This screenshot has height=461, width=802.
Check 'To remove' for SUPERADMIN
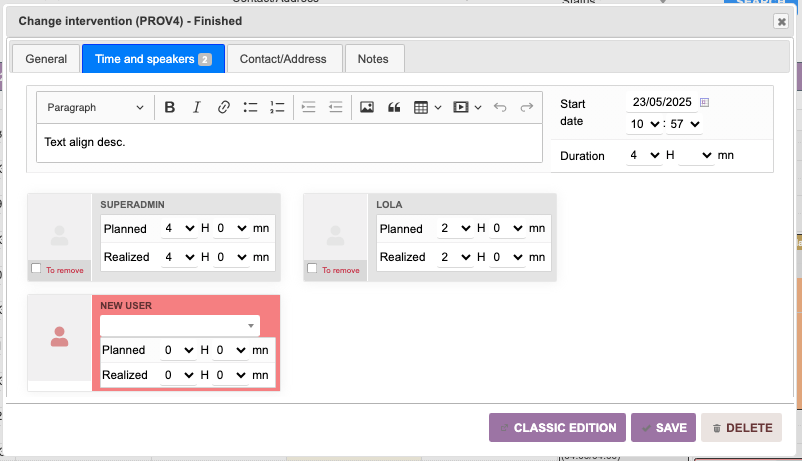click(x=37, y=268)
